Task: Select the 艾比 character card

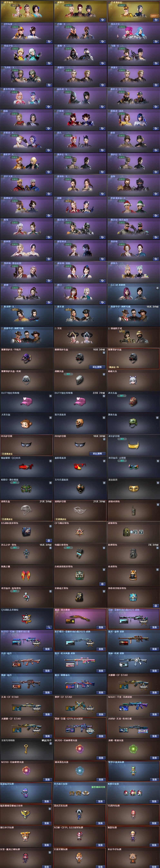Action: click(80, 337)
